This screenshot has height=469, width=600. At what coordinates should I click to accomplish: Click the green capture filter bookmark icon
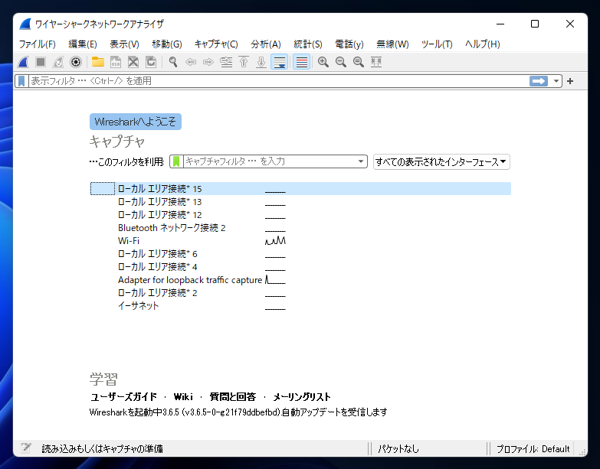(176, 161)
